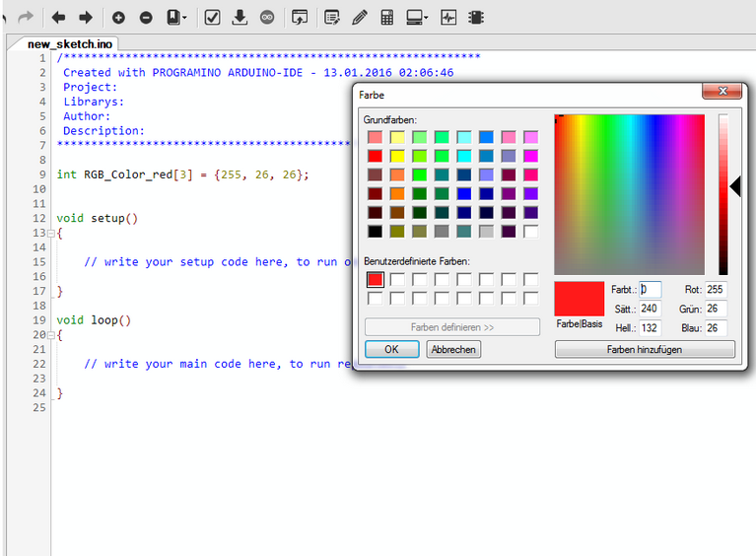Pick the black swatch in Grundfarben
756x556 pixels.
point(376,232)
